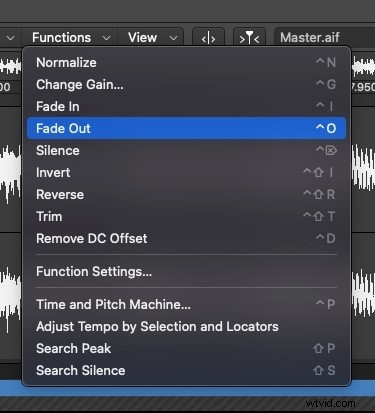Open the View dropdown menu
This screenshot has height=413, width=375.
[x=151, y=38]
